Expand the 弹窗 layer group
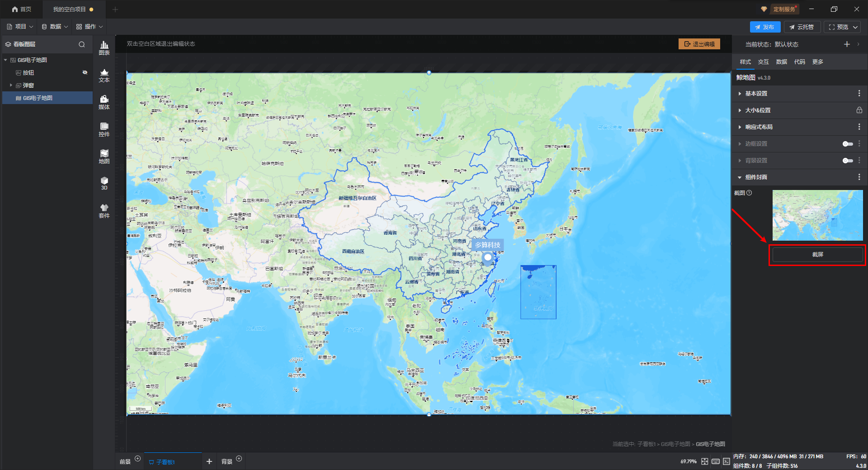This screenshot has height=470, width=868. tap(11, 85)
